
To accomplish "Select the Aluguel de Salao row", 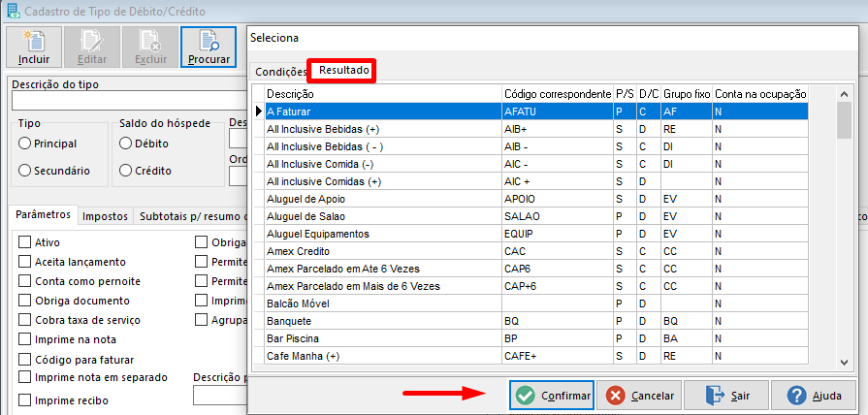I will [x=537, y=216].
